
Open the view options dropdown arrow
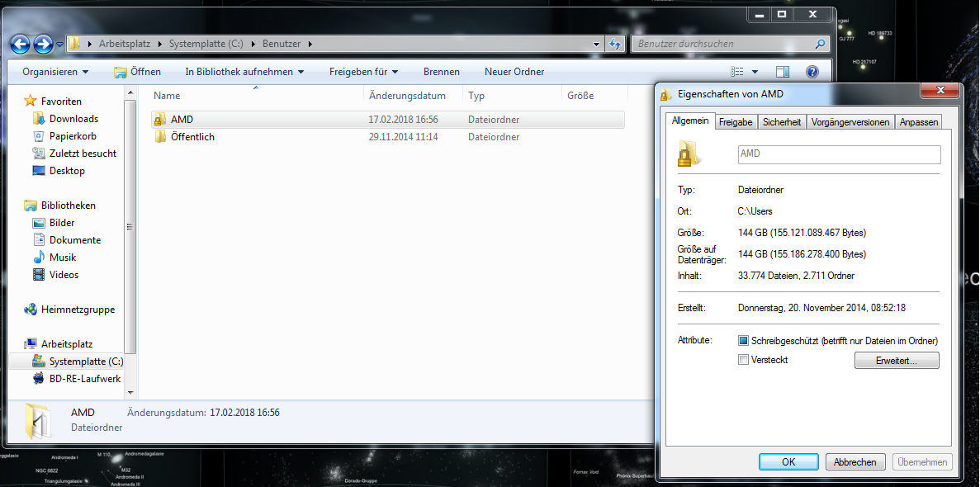(755, 72)
